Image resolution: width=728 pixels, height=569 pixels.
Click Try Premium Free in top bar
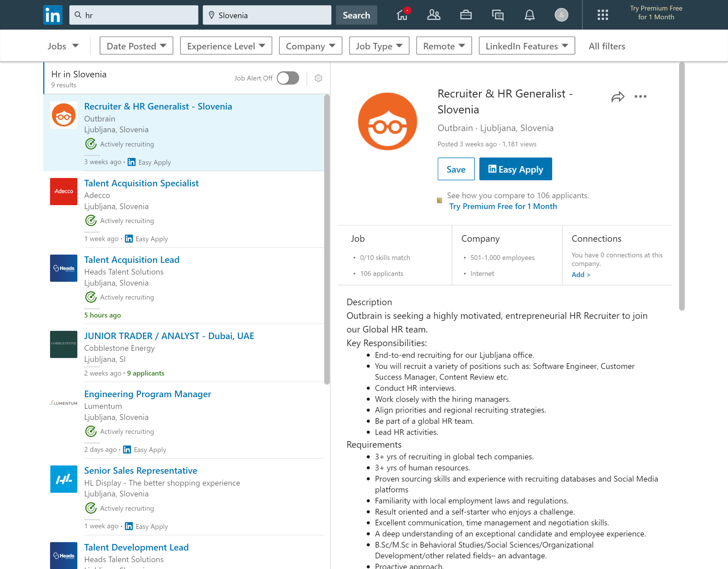tap(656, 13)
